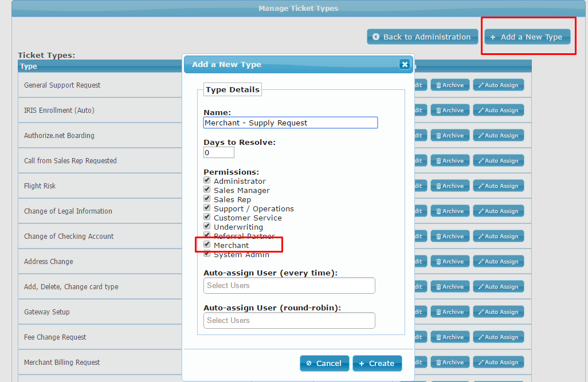Open Auto-assign User (every time) selector

[x=289, y=285]
